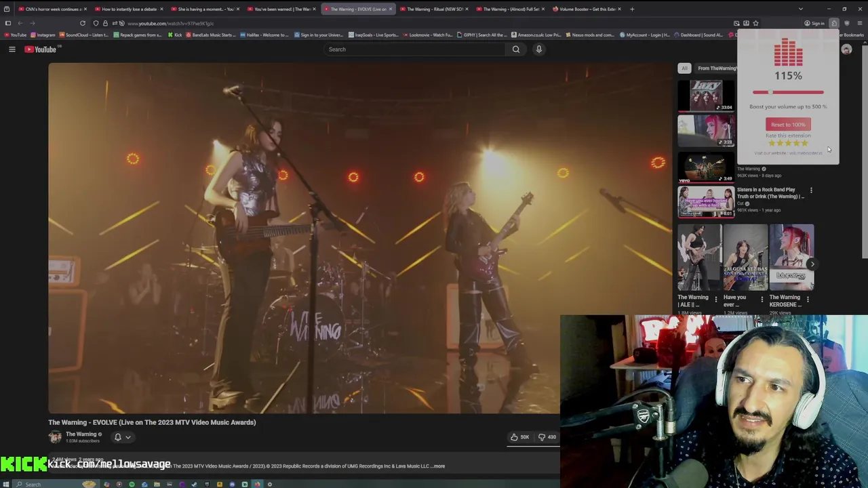Image resolution: width=868 pixels, height=488 pixels.
Task: Open Kick bookmark in bookmarks bar
Action: coord(175,35)
